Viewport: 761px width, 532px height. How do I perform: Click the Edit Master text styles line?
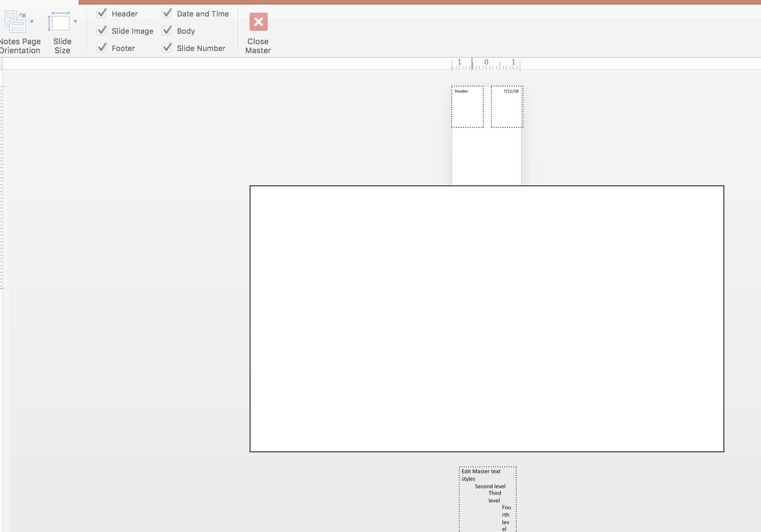(481, 472)
